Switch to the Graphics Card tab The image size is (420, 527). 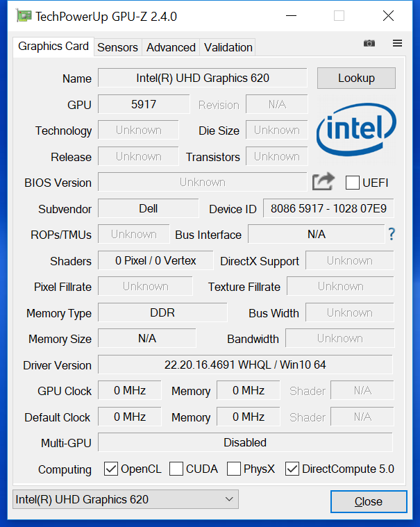click(x=53, y=47)
